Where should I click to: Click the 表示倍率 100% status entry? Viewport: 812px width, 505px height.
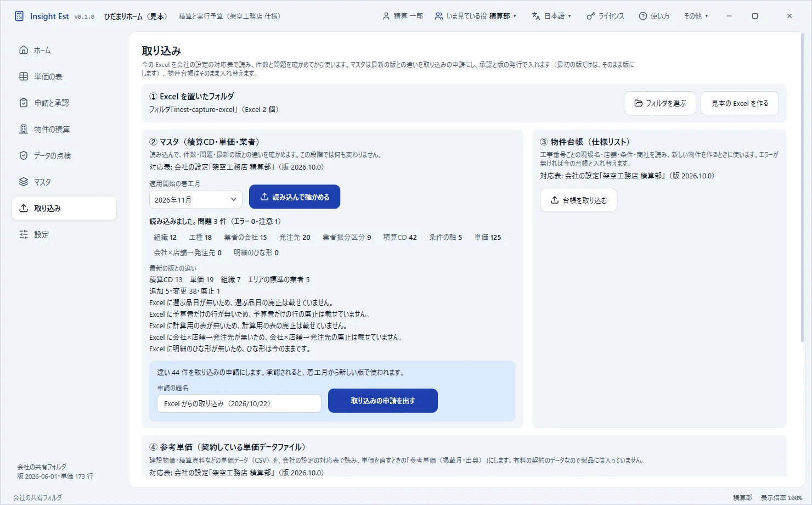(x=781, y=498)
